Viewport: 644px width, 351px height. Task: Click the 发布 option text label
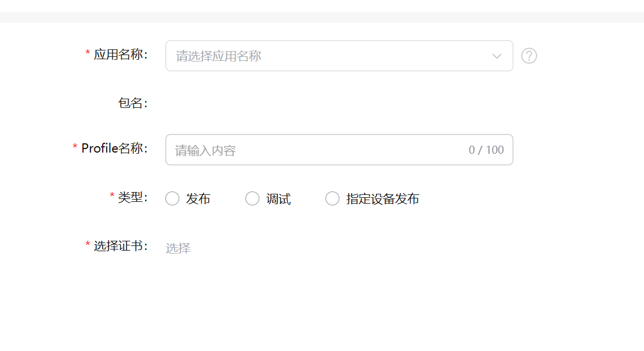pyautogui.click(x=198, y=198)
